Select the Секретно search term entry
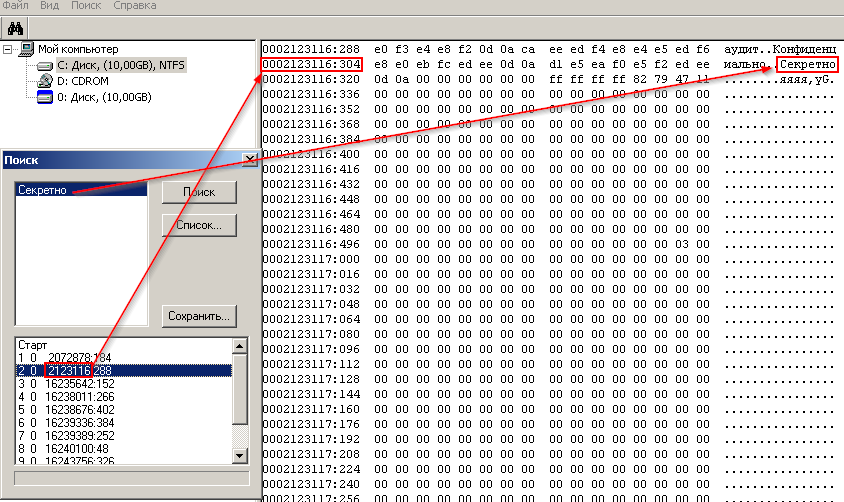This screenshot has width=844, height=502. (81, 190)
